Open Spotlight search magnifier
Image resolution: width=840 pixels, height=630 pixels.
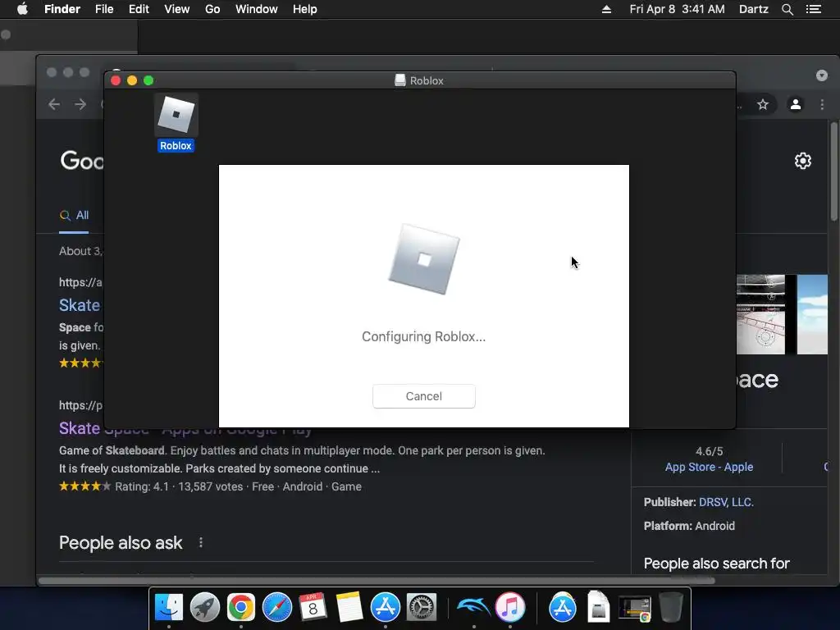pos(787,9)
